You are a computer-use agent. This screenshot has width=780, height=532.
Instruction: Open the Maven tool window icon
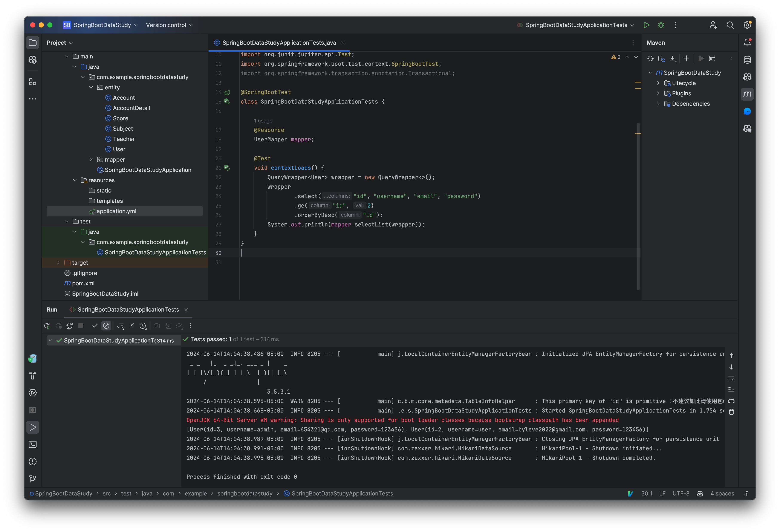coord(747,94)
